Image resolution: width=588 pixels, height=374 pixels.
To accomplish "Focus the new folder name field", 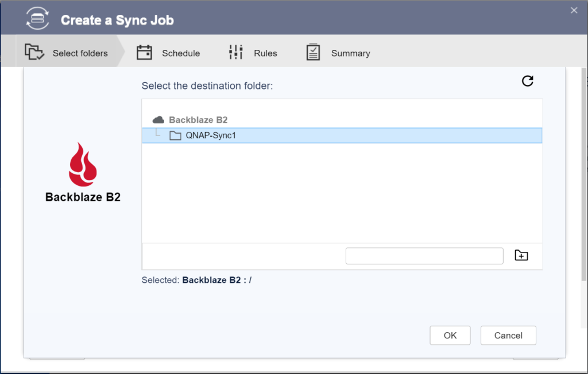I will 424,256.
